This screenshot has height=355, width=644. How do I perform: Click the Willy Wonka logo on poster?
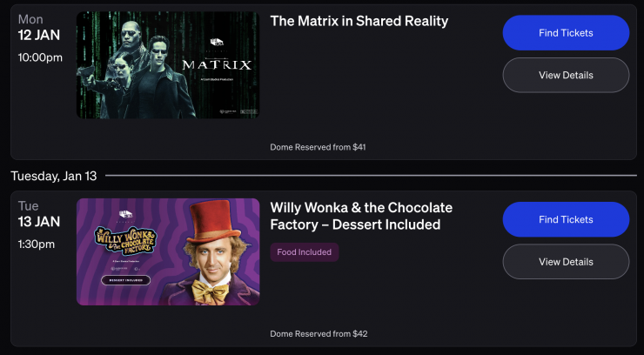(125, 241)
